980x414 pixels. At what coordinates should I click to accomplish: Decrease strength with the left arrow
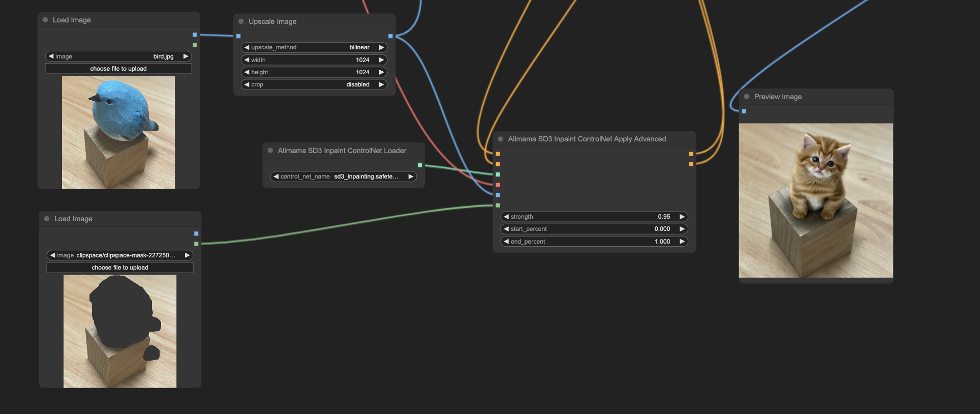pos(506,217)
